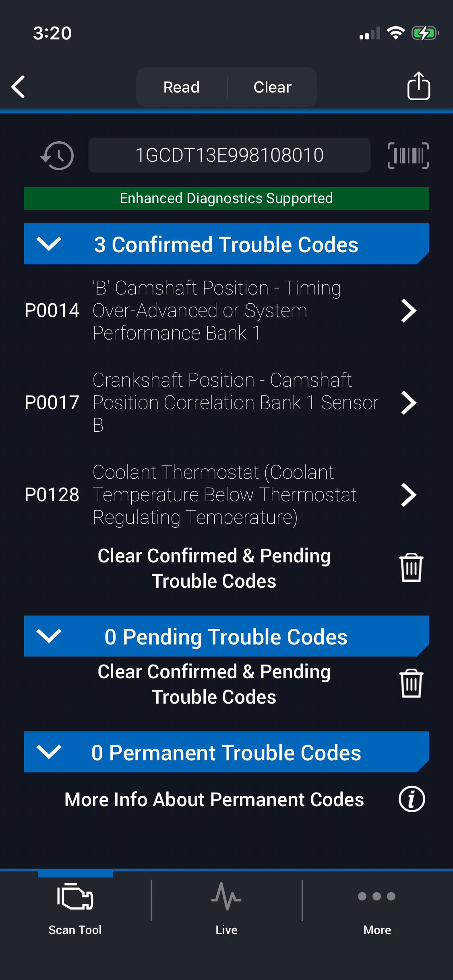
Task: Collapse the 0 Pending Trouble Codes section
Action: coord(49,636)
